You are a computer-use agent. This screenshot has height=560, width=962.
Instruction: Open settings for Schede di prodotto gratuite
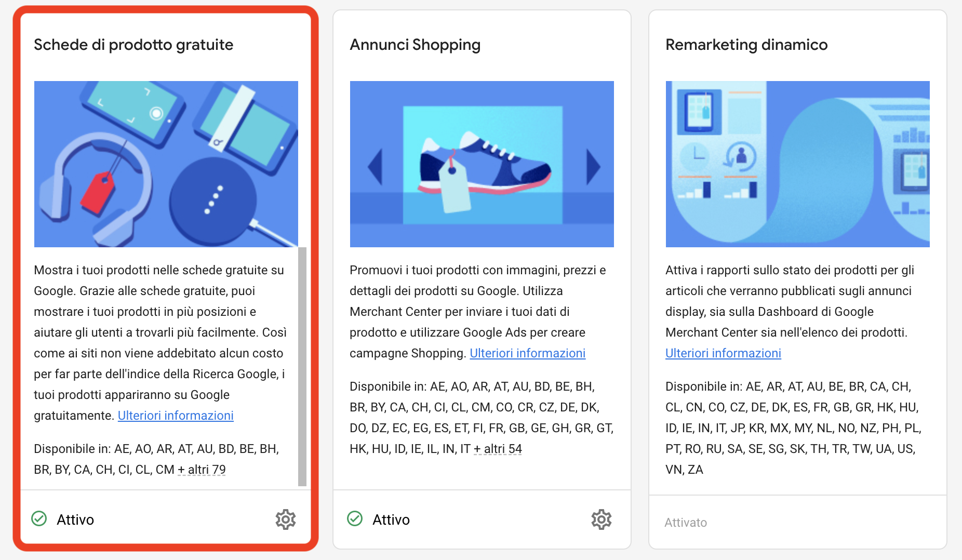click(x=285, y=519)
